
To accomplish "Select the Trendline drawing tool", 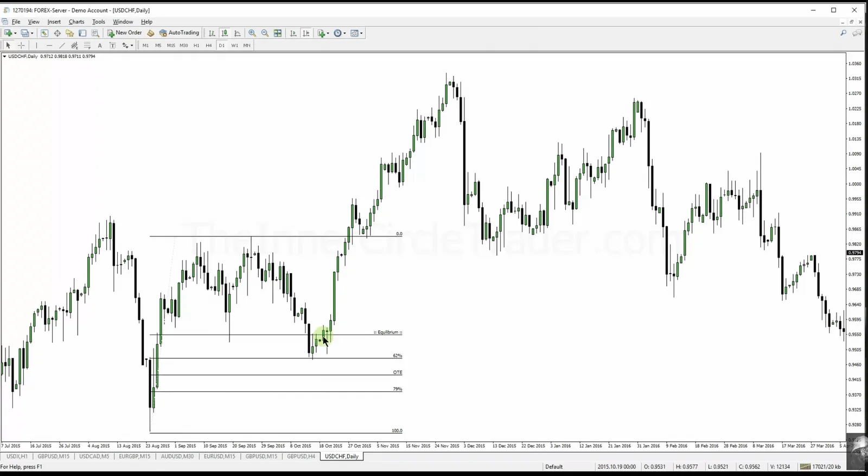I will (62, 46).
